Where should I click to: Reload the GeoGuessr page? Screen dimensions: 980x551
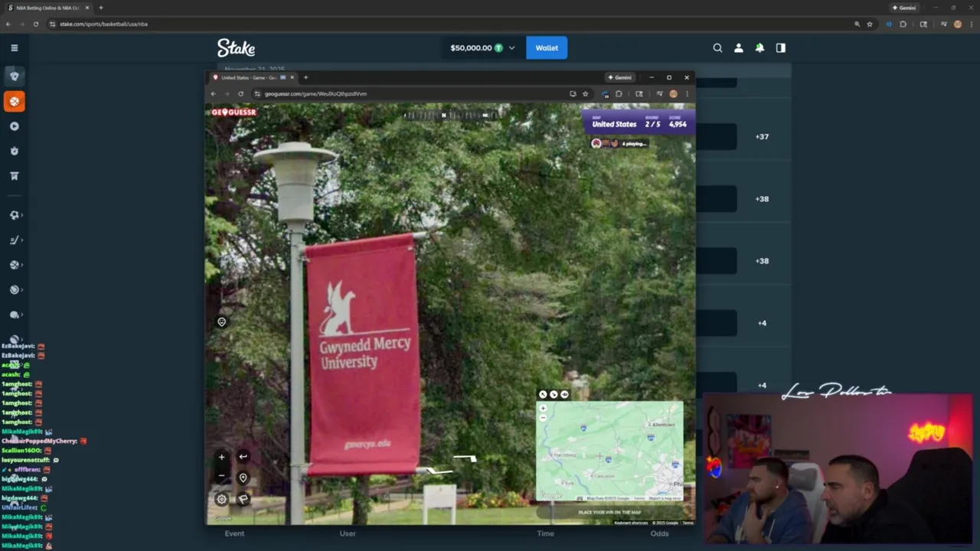tap(240, 93)
